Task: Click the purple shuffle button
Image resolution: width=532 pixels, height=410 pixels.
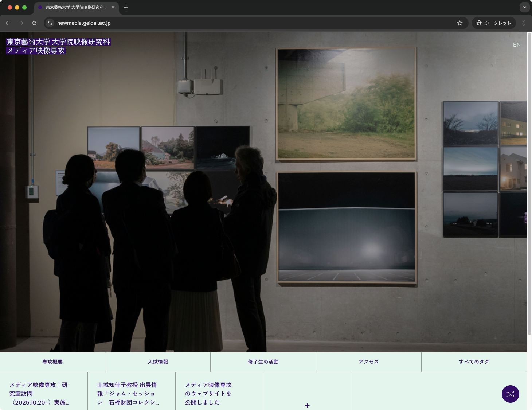Action: (x=510, y=394)
